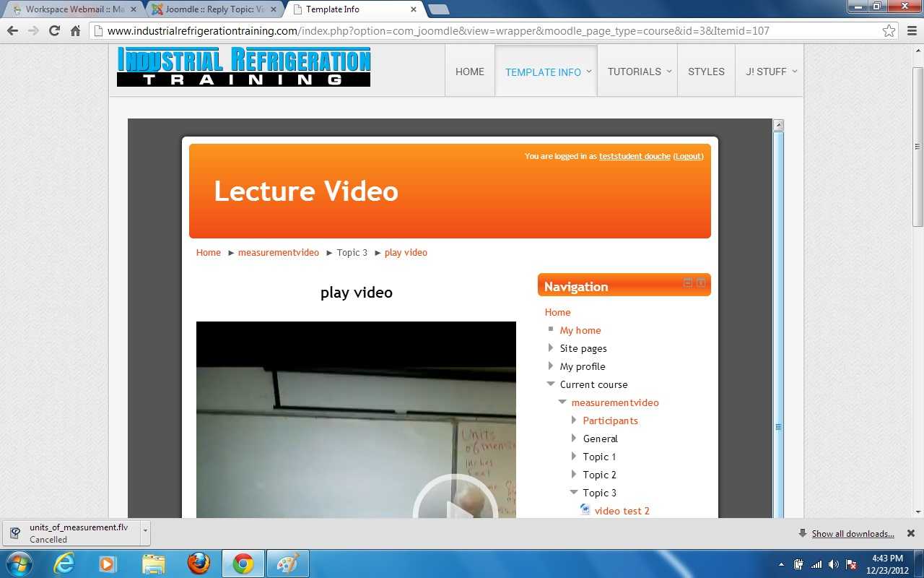Click the volume icon in system tray
This screenshot has height=578, width=924.
(833, 564)
